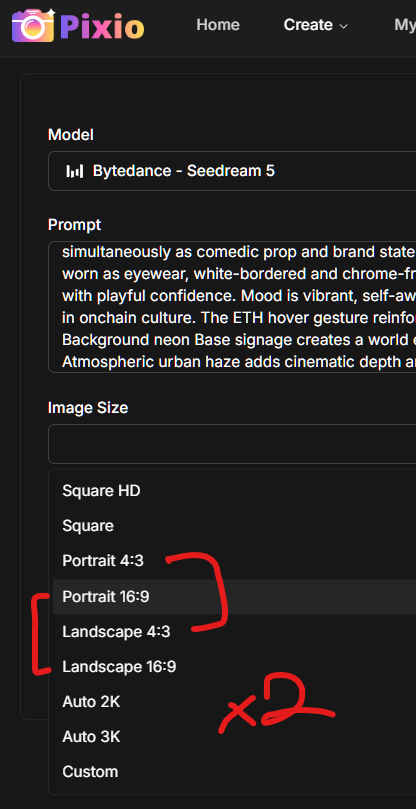Image resolution: width=416 pixels, height=809 pixels.
Task: Expand the Create menu
Action: 315,25
